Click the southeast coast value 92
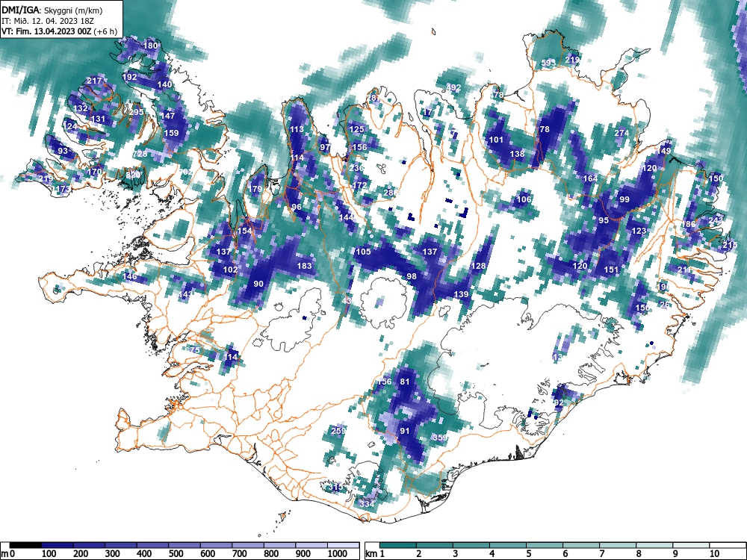Image resolution: width=747 pixels, height=560 pixels. [x=559, y=403]
